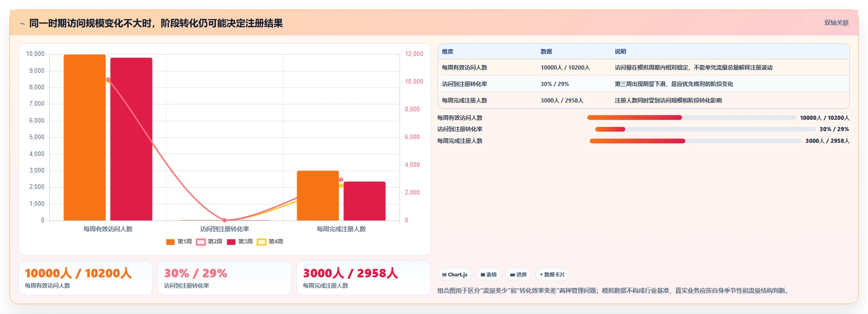Toggle the 第4周 legend series
868x314 pixels.
(x=270, y=242)
